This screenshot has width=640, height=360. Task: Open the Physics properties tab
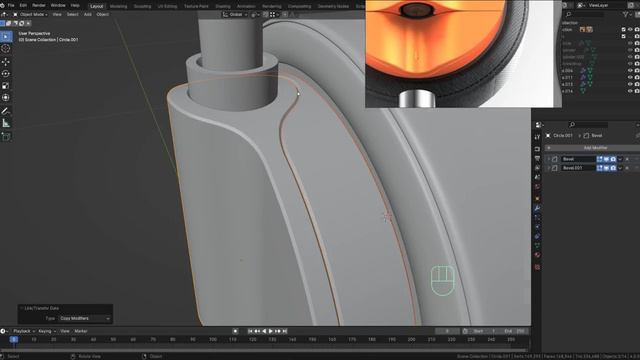click(537, 227)
